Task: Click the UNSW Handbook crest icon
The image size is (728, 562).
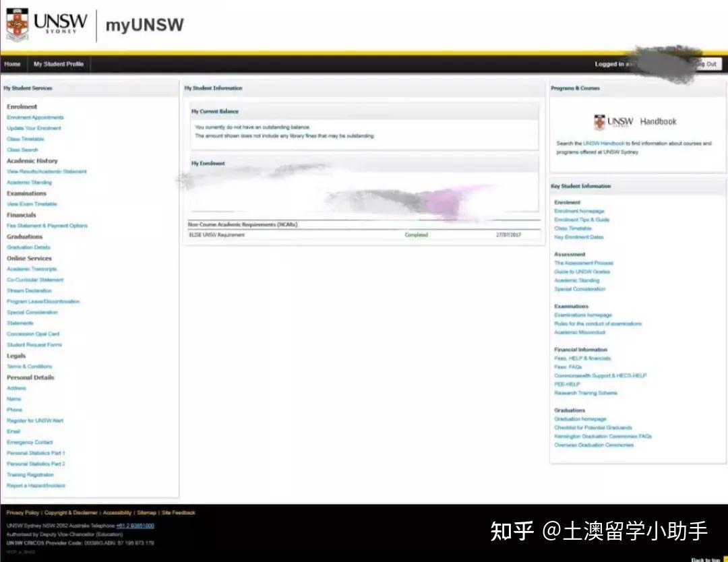Action: coord(599,121)
